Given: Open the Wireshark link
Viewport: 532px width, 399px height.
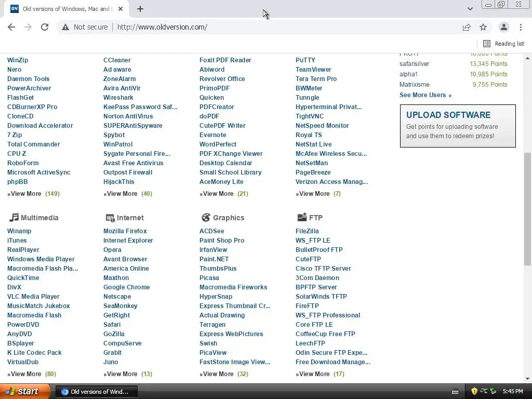Looking at the screenshot, I should pos(118,97).
